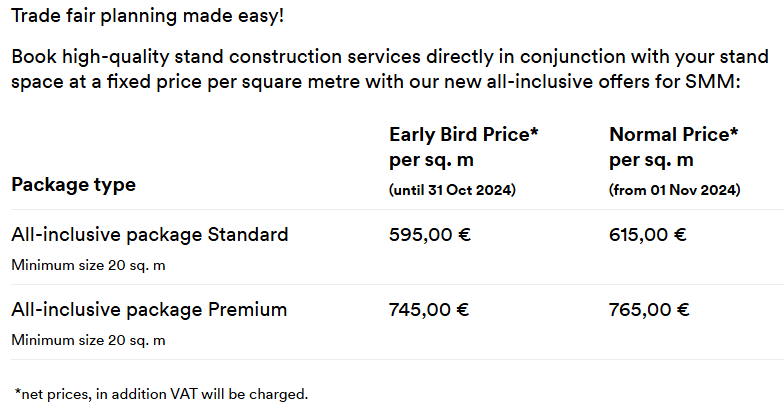Select the "All-inclusive package Premium" row label
The height and width of the screenshot is (411, 784).
coord(149,310)
